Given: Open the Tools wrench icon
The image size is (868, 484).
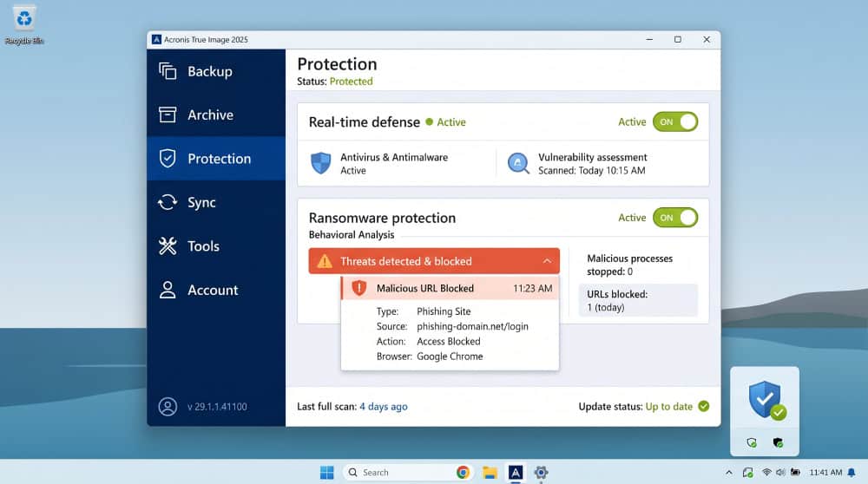Looking at the screenshot, I should [168, 245].
